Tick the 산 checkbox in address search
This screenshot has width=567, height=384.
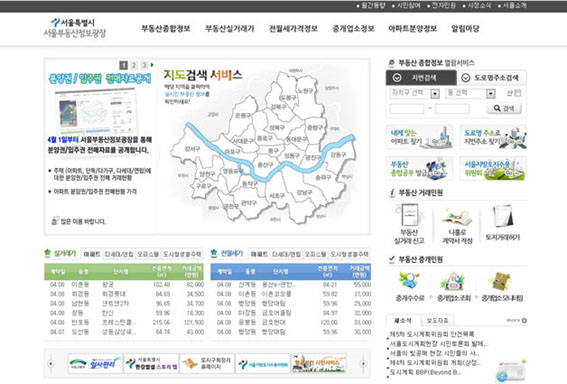[x=517, y=93]
